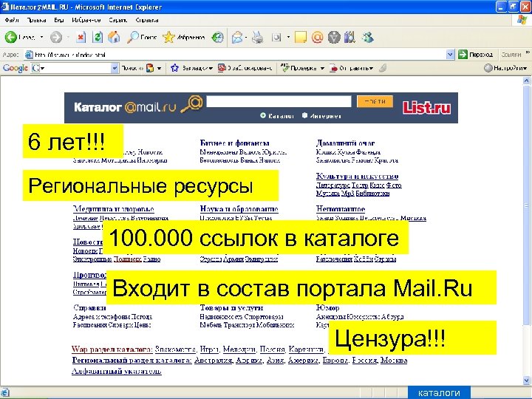
Task: Open the Избранное menu
Action: pyautogui.click(x=86, y=20)
